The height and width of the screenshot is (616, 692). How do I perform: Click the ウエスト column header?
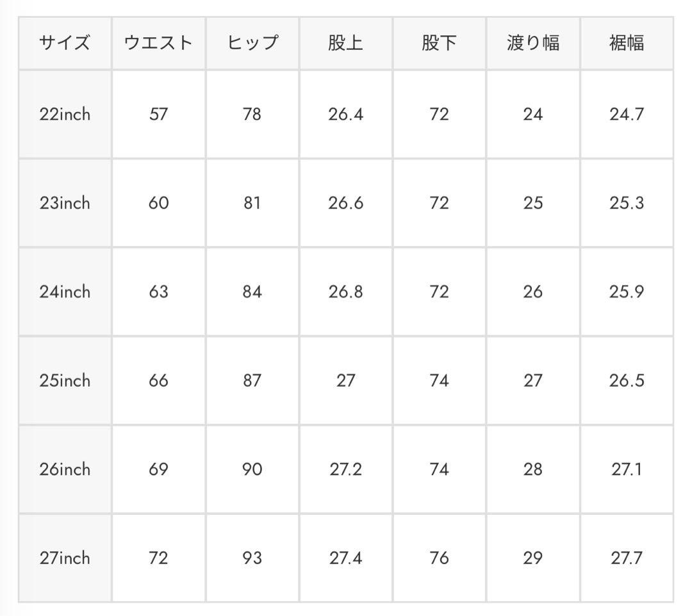coord(158,43)
